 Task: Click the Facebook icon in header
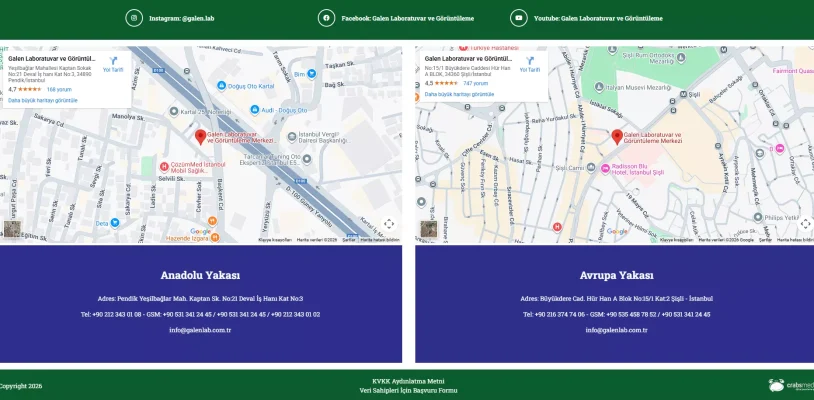point(326,18)
